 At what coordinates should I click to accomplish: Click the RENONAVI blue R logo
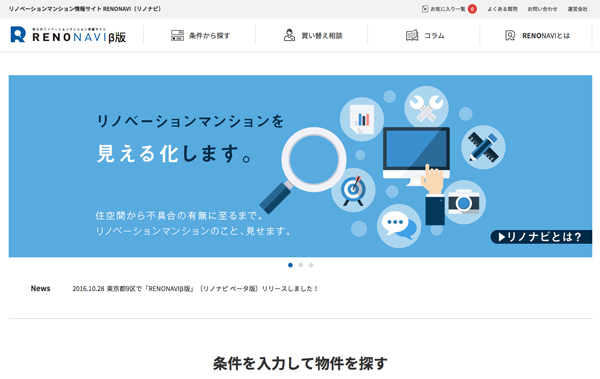pos(18,34)
